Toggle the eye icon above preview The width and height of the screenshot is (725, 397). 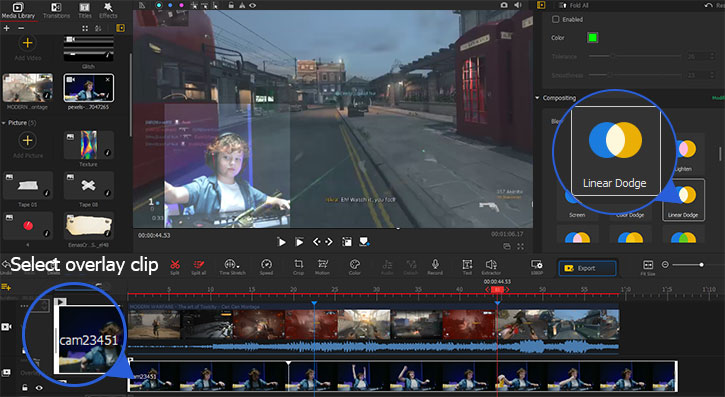tap(253, 5)
